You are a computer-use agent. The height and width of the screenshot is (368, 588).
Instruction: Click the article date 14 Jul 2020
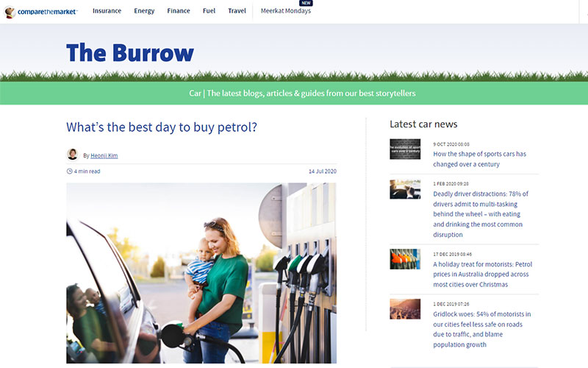323,171
